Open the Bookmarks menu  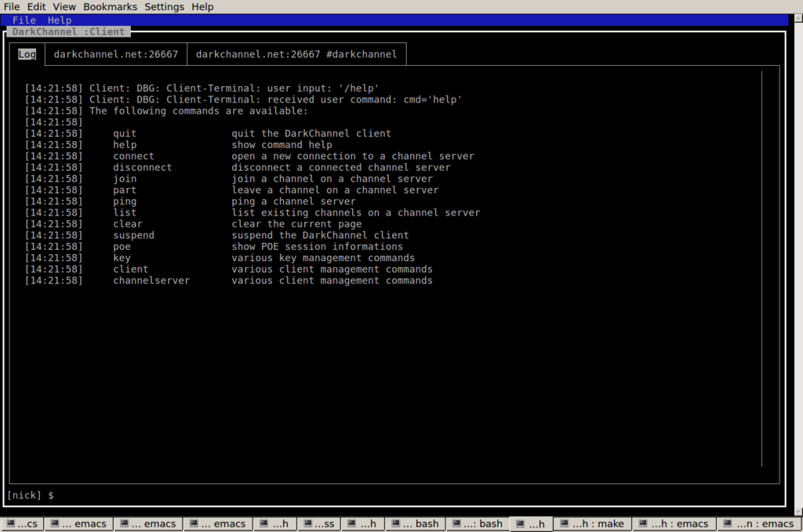pyautogui.click(x=110, y=7)
